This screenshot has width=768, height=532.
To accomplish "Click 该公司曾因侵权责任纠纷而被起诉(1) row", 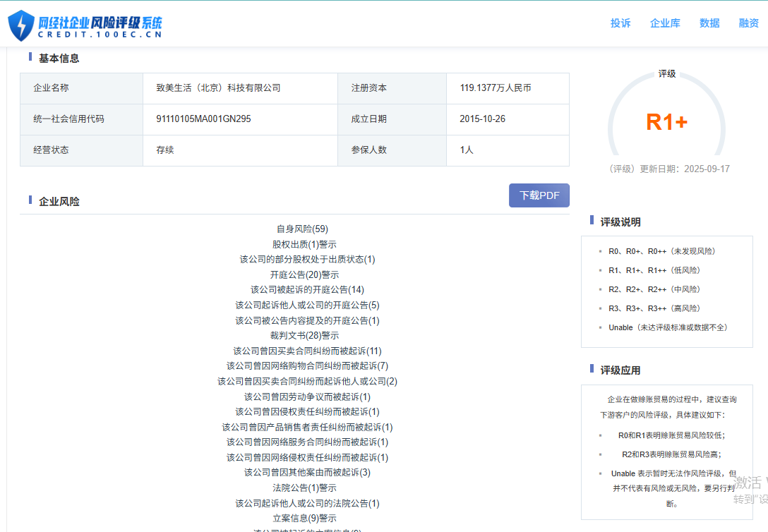I will (x=307, y=412).
